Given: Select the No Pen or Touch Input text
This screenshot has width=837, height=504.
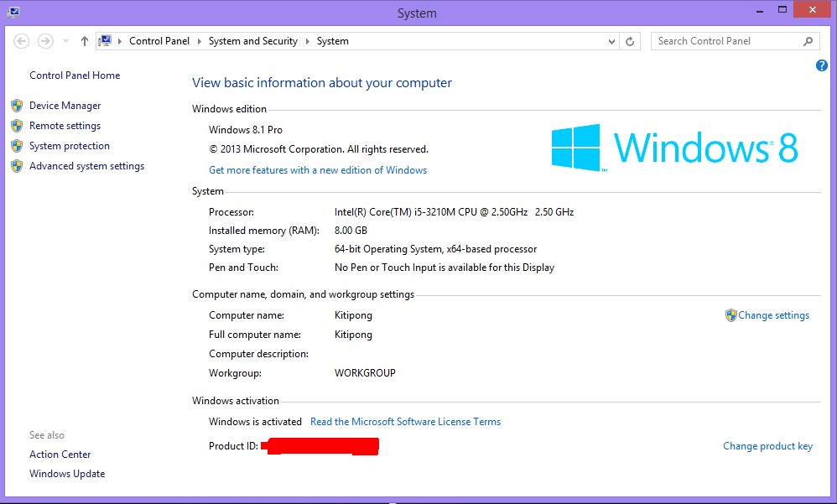Looking at the screenshot, I should pyautogui.click(x=444, y=268).
